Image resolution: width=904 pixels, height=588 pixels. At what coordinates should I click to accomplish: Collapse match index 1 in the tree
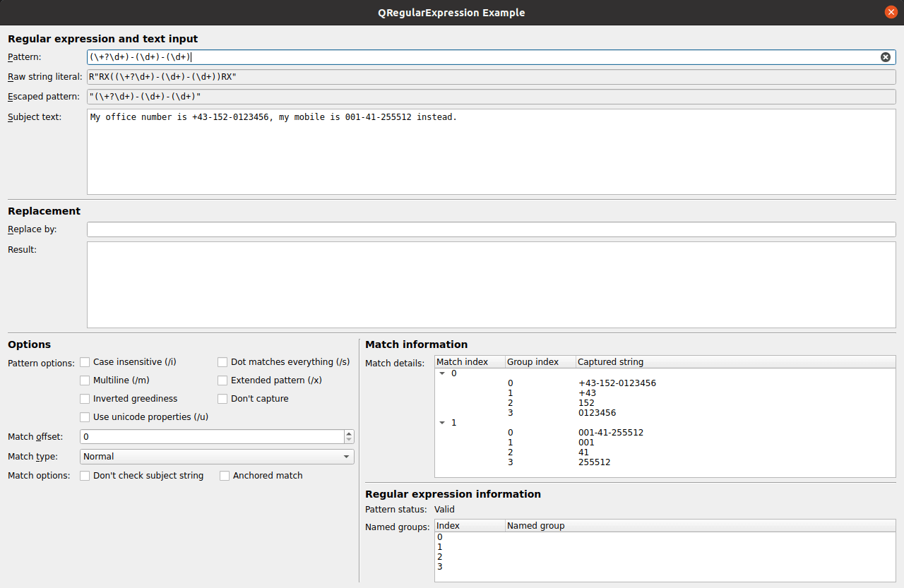click(443, 423)
